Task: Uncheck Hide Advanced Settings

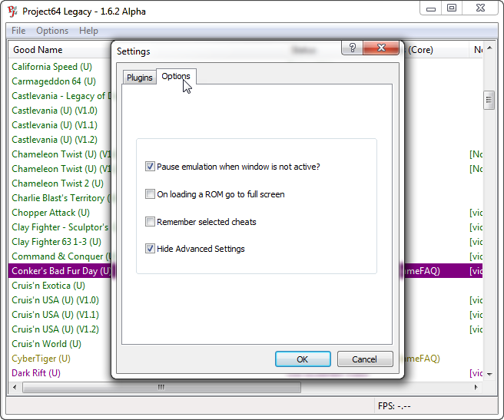Action: click(150, 249)
